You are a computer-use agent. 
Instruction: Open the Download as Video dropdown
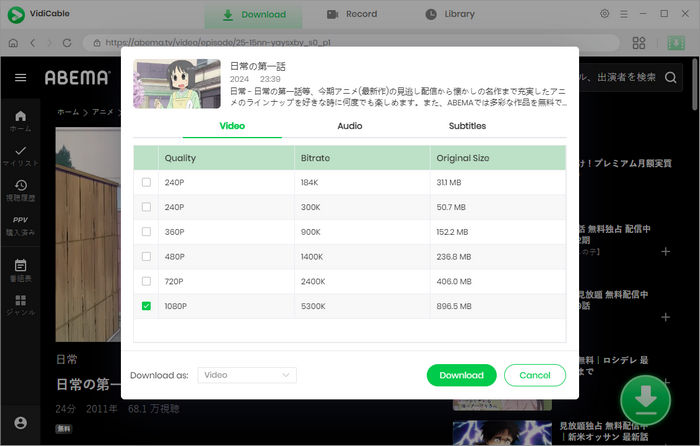coord(247,375)
